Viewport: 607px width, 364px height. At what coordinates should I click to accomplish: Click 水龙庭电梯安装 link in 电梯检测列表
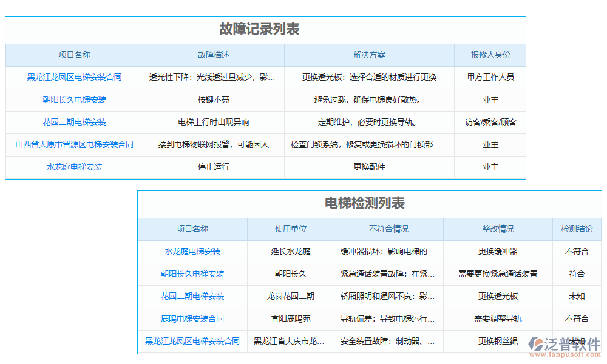point(192,251)
